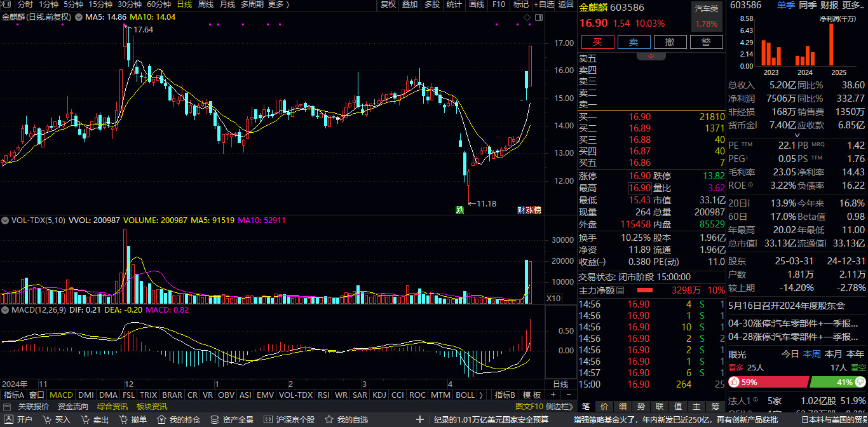
Task: Open 资产全景 assets overview icon
Action: tap(214, 420)
